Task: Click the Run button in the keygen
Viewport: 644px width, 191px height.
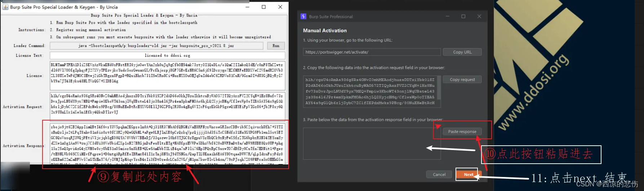Action: click(276, 46)
